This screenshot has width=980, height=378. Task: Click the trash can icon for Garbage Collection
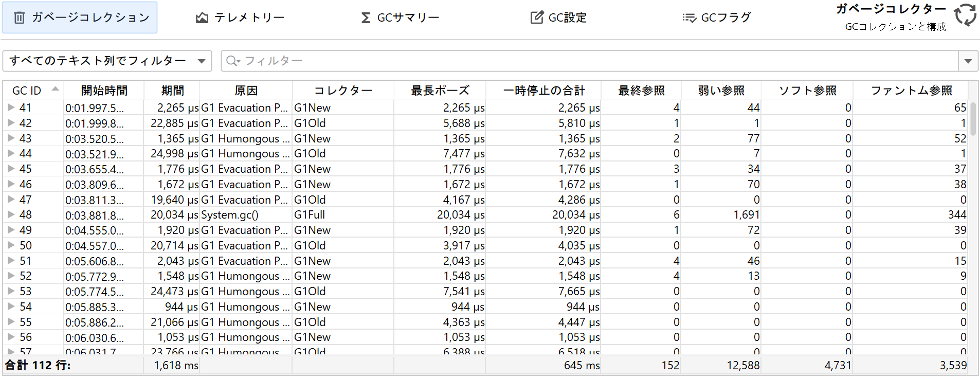point(19,18)
